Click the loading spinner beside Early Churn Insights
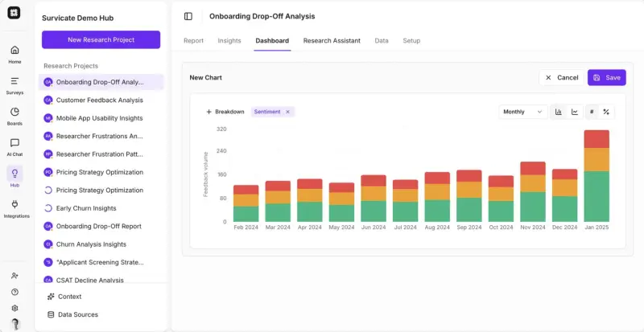Image resolution: width=644 pixels, height=332 pixels. click(x=48, y=208)
